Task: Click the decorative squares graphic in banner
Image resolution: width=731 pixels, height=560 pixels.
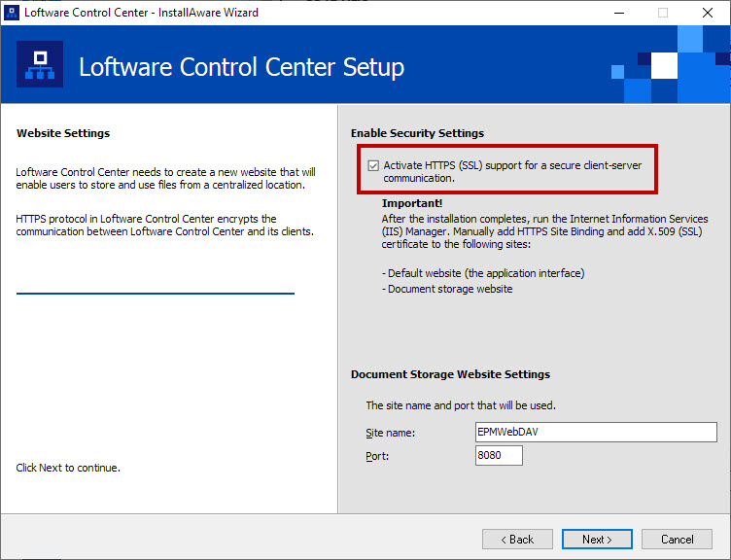Action: 671,67
